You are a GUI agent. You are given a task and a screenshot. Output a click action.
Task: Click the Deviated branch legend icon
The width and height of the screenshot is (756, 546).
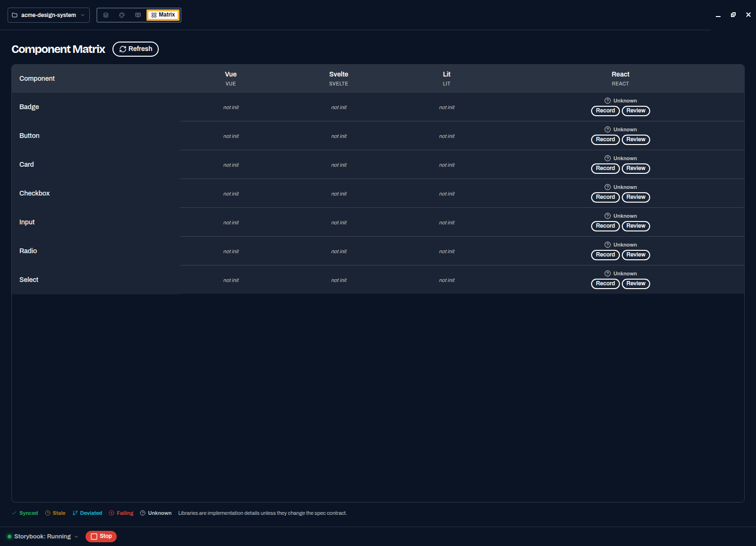pyautogui.click(x=75, y=513)
